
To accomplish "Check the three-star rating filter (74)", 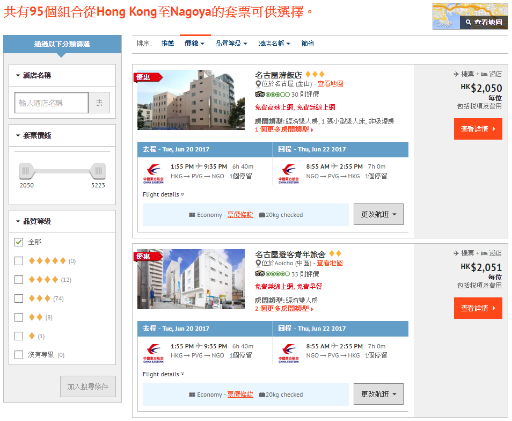I will point(19,298).
